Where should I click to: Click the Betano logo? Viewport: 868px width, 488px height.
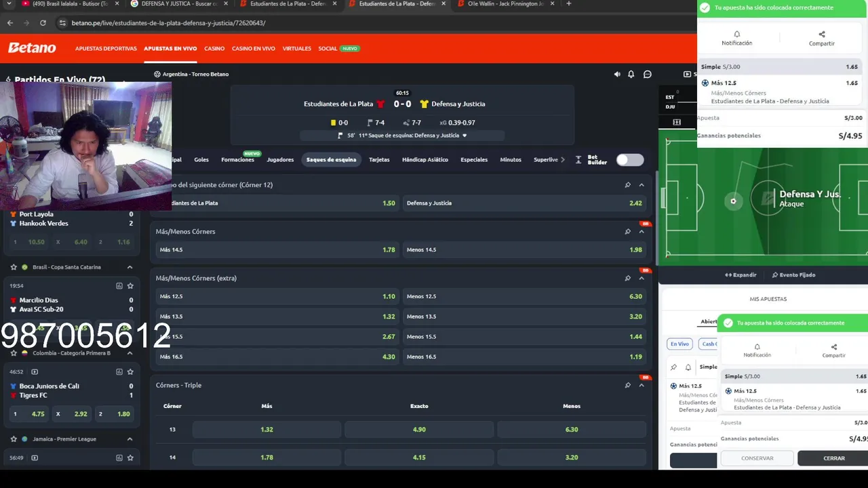[32, 48]
